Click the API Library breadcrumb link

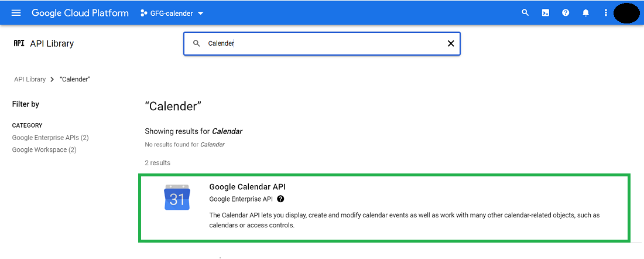30,79
